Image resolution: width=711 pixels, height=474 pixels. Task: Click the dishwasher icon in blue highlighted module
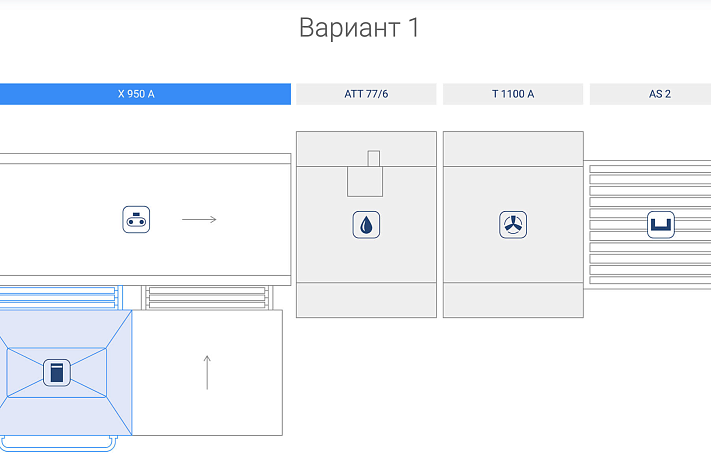[57, 373]
